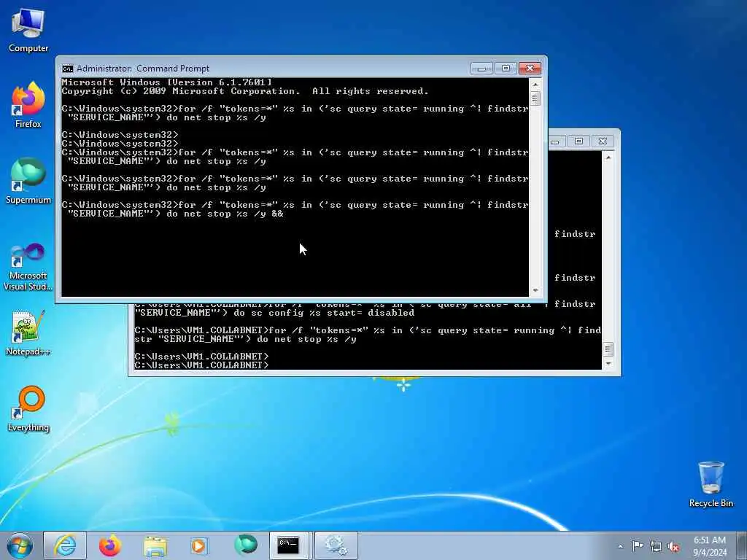Select the Firefox desktop shortcut
This screenshot has height=560, width=747.
[x=28, y=105]
